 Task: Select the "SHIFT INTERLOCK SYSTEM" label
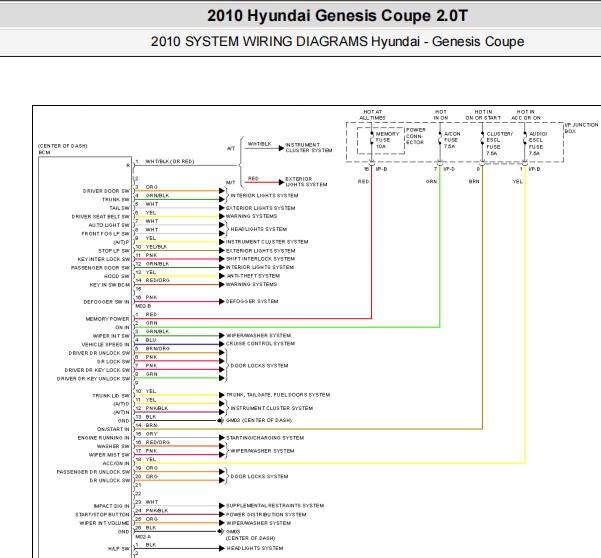click(x=261, y=259)
